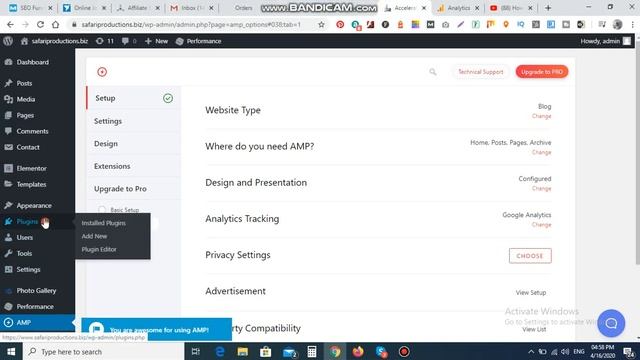Viewport: 640px width, 360px height.
Task: Change Where do you need AMP
Action: 541,152
